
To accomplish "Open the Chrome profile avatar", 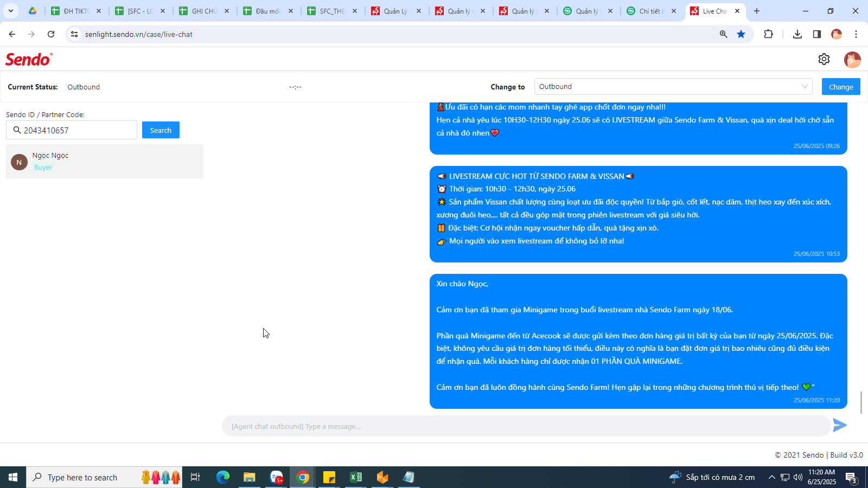I will click(837, 34).
